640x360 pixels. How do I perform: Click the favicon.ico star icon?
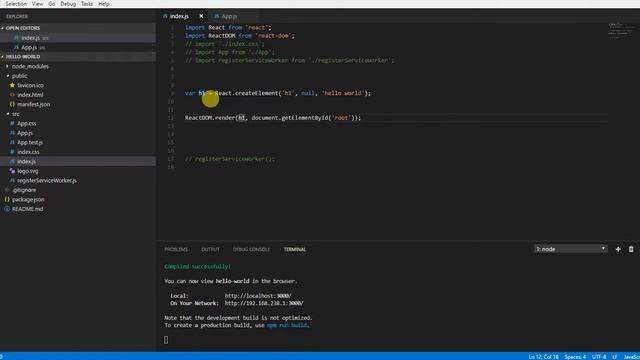tap(12, 85)
